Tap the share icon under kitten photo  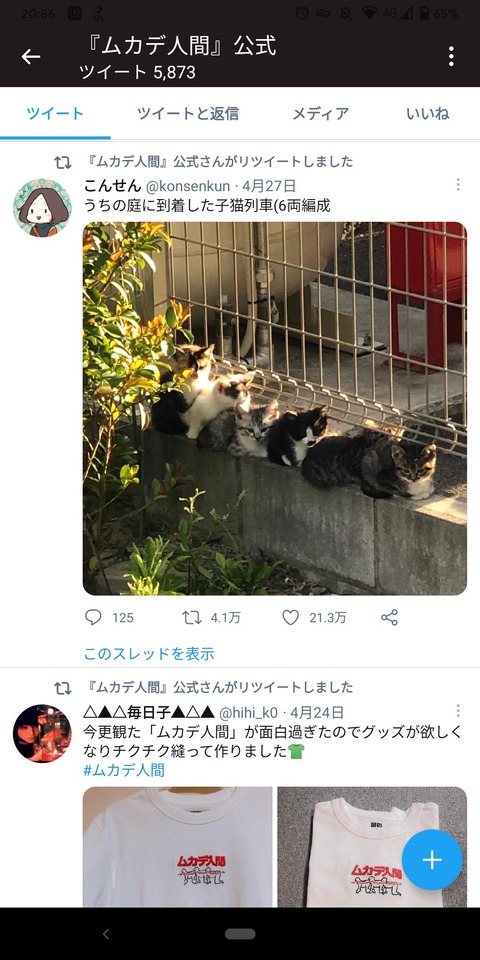(389, 617)
